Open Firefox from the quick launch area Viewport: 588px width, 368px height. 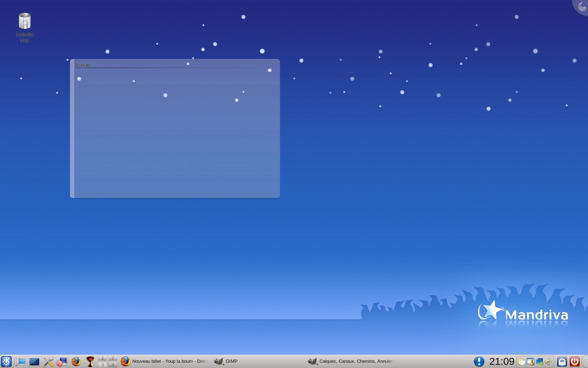coord(76,361)
